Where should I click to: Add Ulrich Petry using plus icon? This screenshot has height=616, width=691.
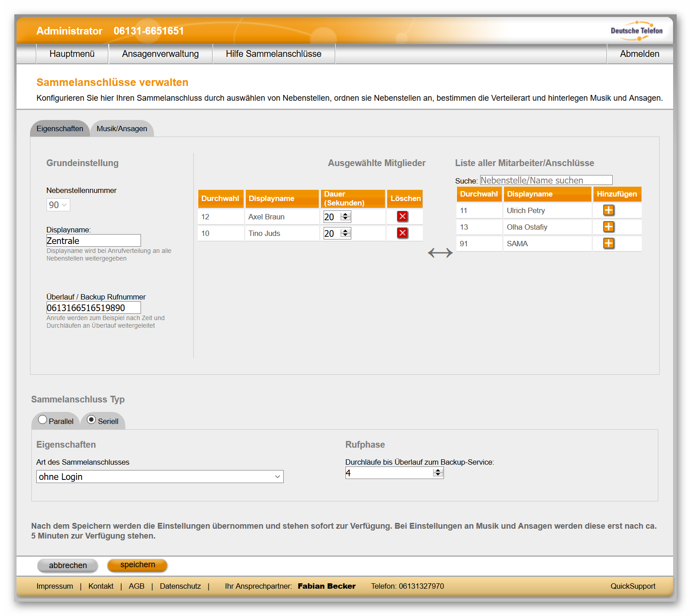tap(609, 210)
